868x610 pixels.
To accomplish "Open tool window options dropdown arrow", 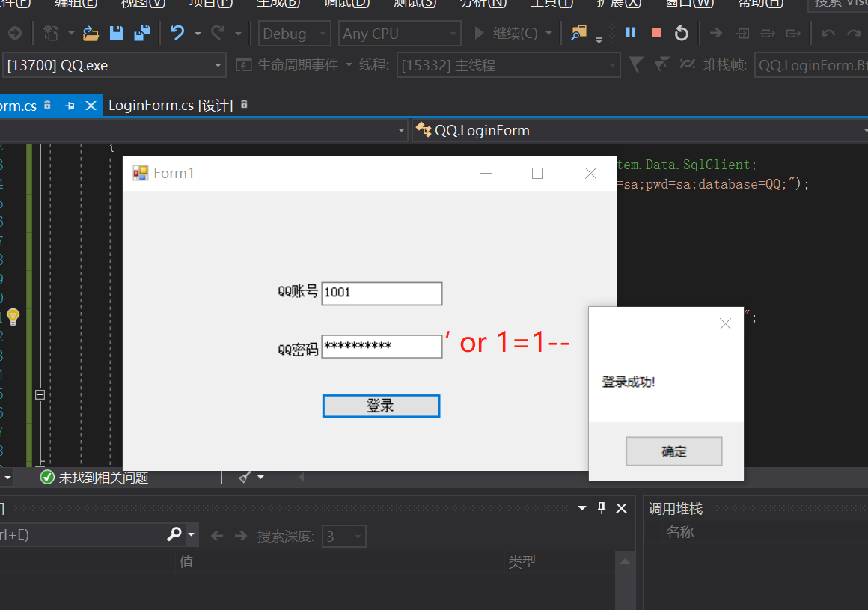I will [582, 508].
